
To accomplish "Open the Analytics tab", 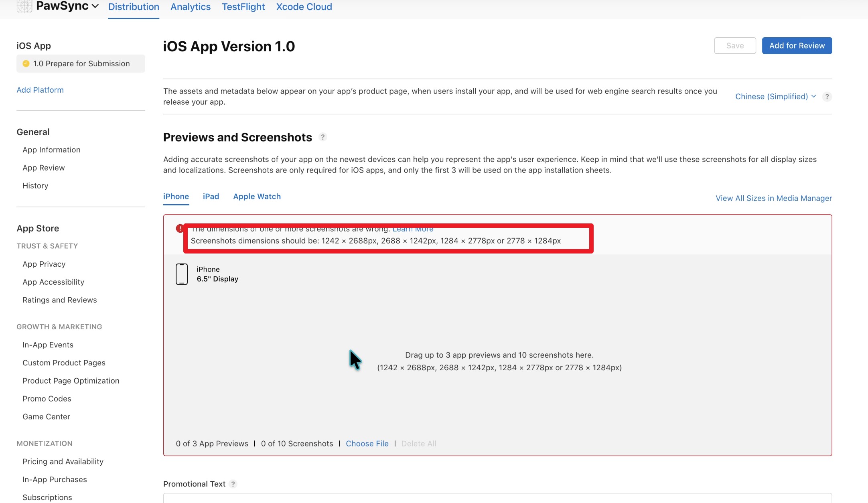I will [x=191, y=7].
